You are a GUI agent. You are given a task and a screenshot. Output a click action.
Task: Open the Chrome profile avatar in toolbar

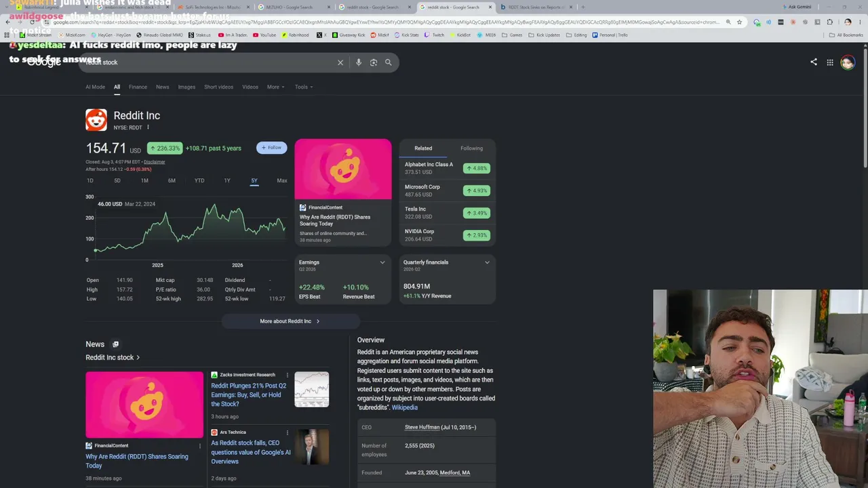[x=847, y=22]
